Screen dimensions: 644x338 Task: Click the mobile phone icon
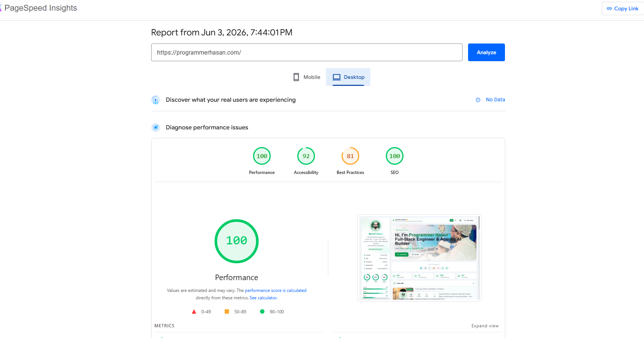296,77
